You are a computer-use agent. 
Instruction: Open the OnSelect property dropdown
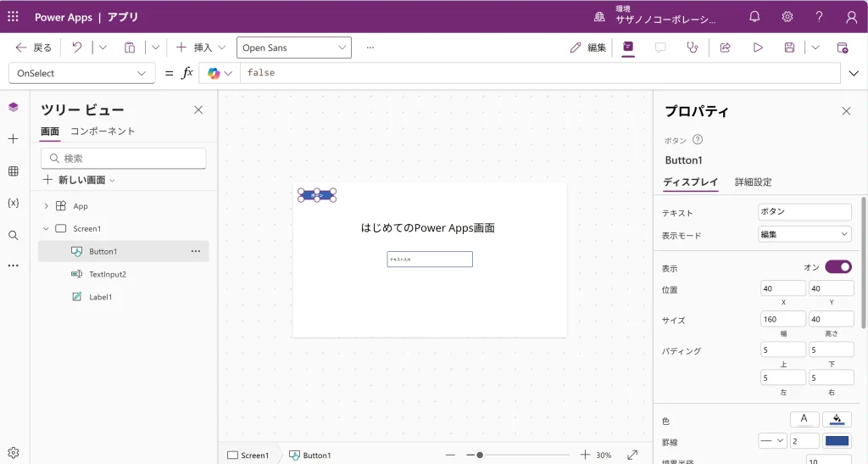tap(81, 73)
